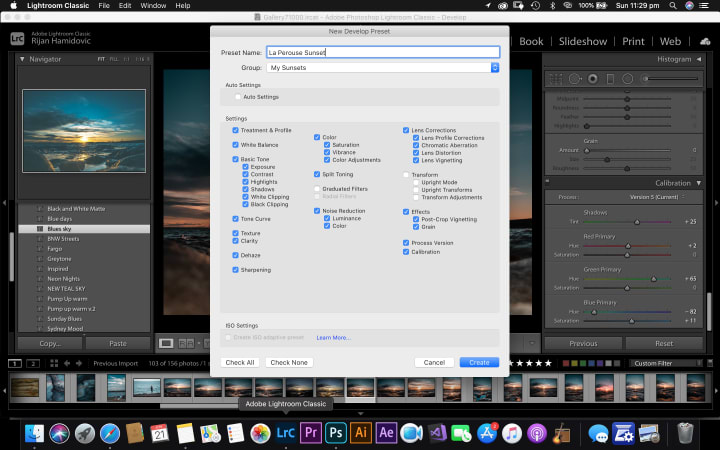The image size is (720, 450).
Task: Switch to the Slideshow module
Action: point(583,41)
